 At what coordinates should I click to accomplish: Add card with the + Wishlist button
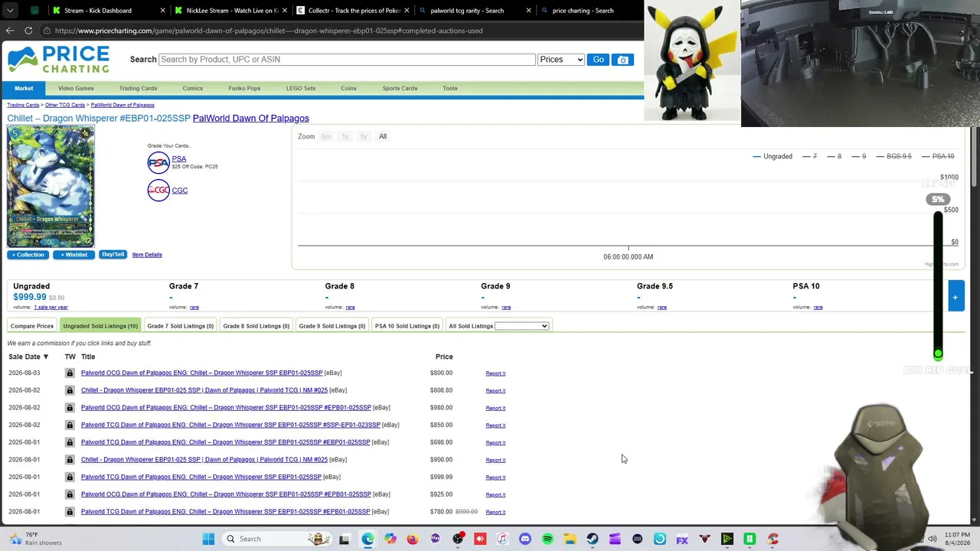[73, 255]
